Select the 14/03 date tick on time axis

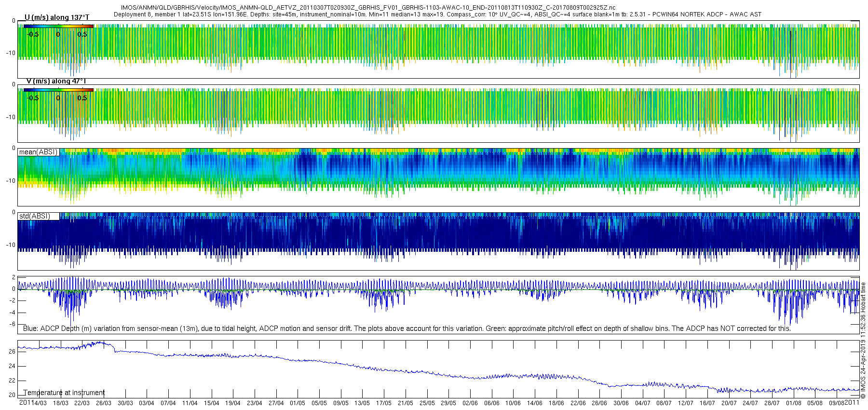click(x=39, y=403)
